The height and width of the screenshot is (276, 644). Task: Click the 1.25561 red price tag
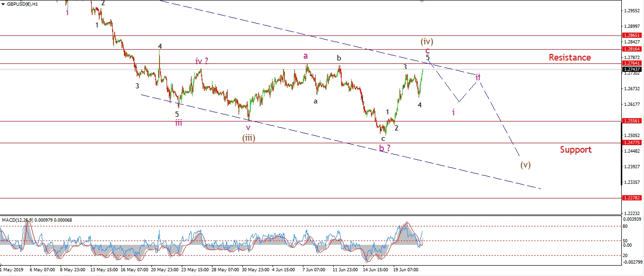tap(632, 121)
